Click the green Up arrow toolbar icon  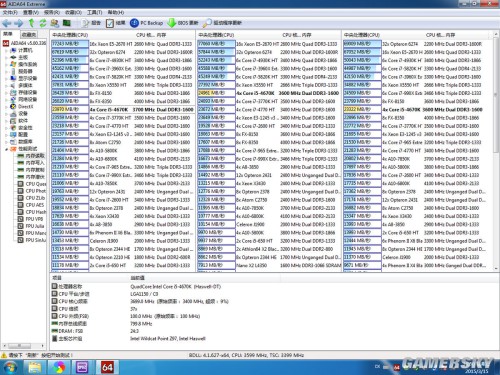[x=31, y=23]
